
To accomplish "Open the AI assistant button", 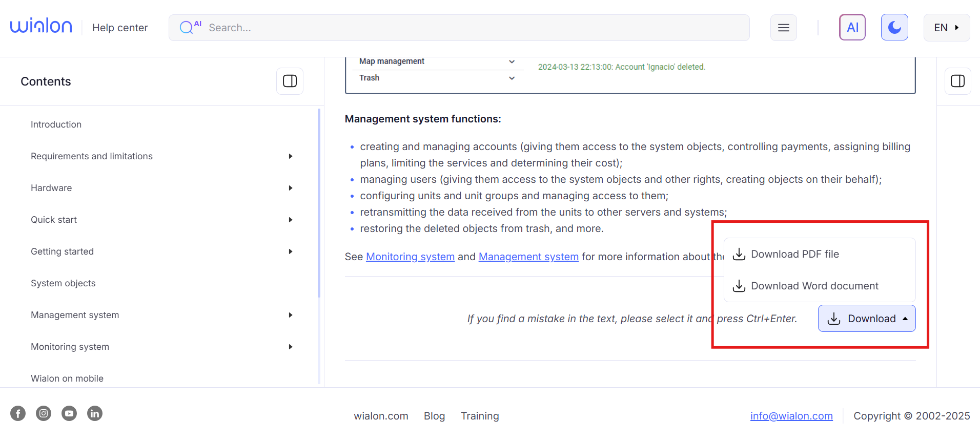I will (852, 28).
